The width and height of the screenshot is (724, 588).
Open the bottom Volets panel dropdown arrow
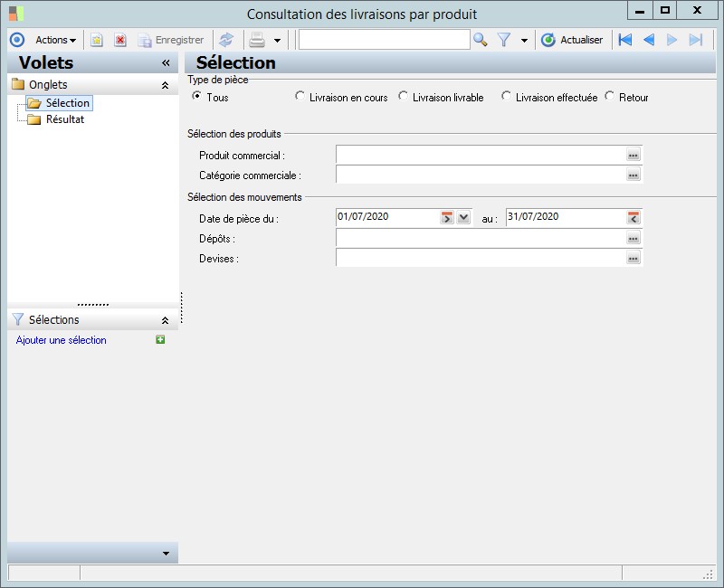(x=166, y=554)
